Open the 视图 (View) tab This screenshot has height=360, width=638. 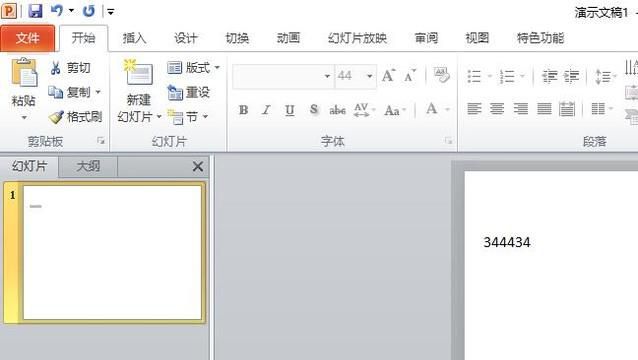point(477,38)
